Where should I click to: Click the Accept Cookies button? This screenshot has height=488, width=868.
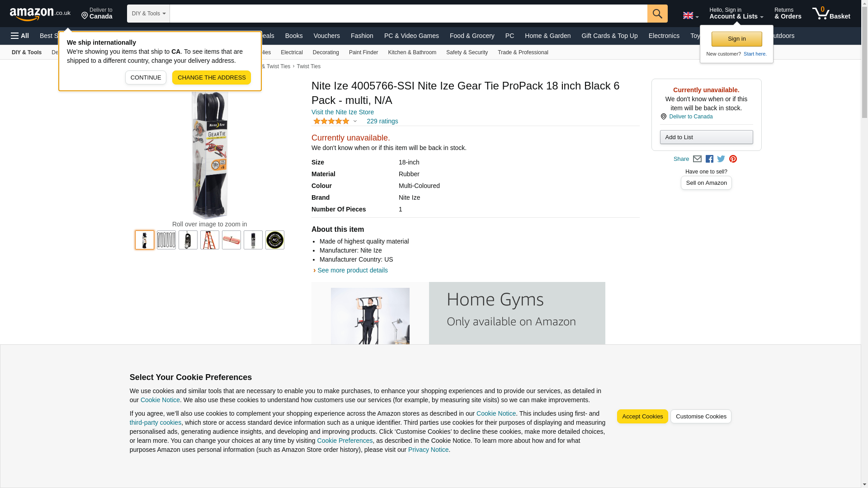click(642, 417)
